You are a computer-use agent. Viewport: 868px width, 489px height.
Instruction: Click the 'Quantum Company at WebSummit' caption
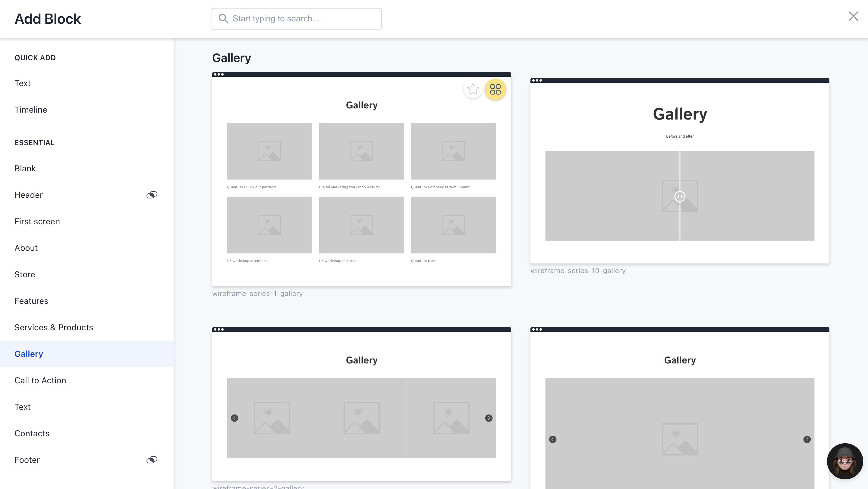[440, 187]
